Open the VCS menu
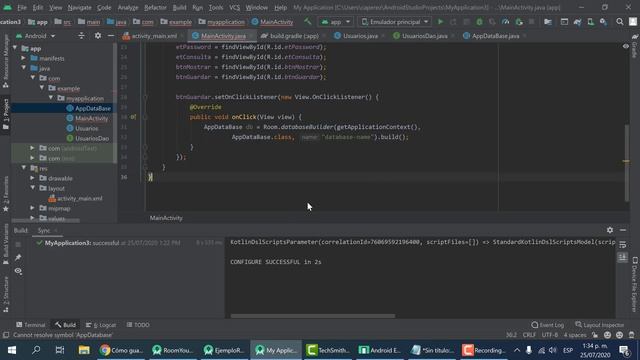 [x=234, y=7]
